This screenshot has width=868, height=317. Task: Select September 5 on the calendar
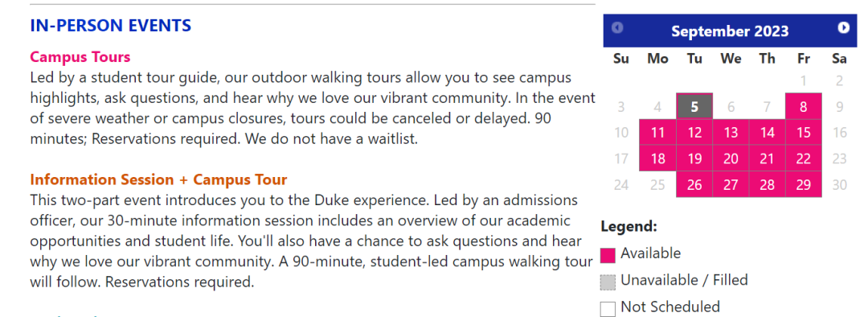(x=694, y=106)
